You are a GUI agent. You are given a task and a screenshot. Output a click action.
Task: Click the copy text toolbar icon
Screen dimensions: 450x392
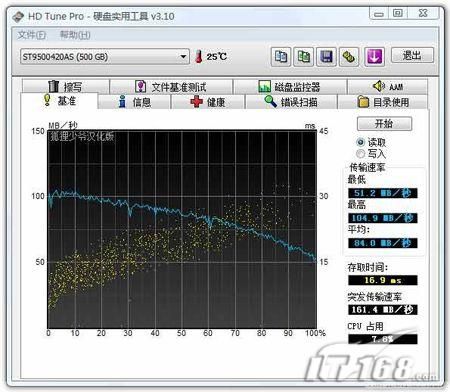pos(281,57)
